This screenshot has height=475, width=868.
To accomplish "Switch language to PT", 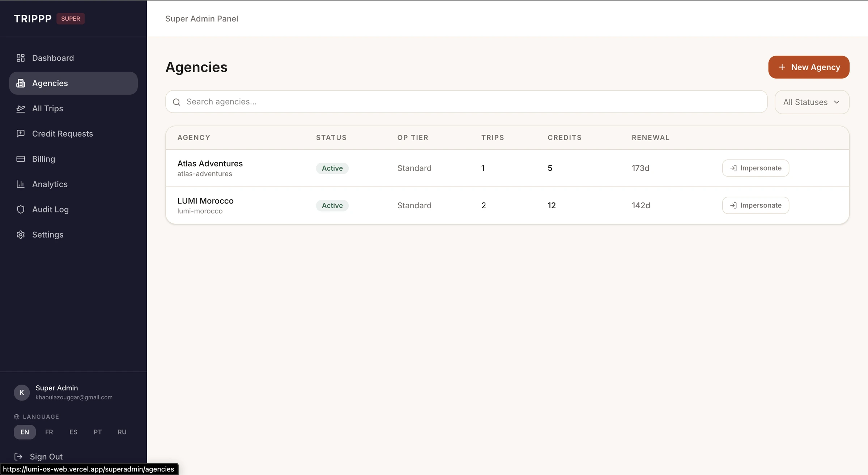I will [98, 432].
